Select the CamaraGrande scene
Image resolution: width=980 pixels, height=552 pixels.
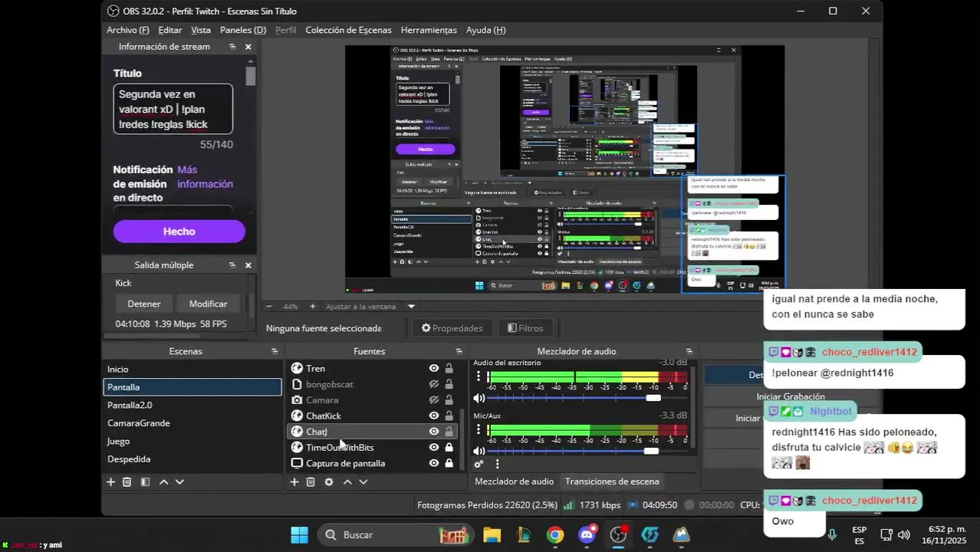click(x=192, y=423)
